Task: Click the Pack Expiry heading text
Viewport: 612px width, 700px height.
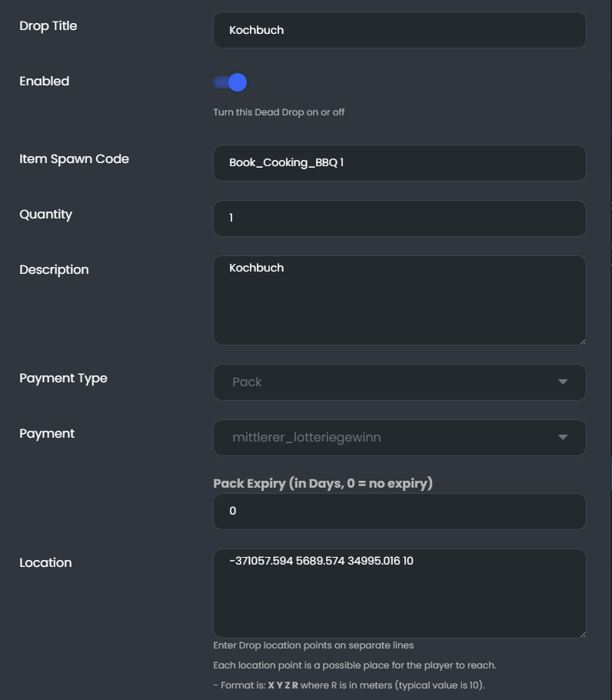Action: coord(323,484)
